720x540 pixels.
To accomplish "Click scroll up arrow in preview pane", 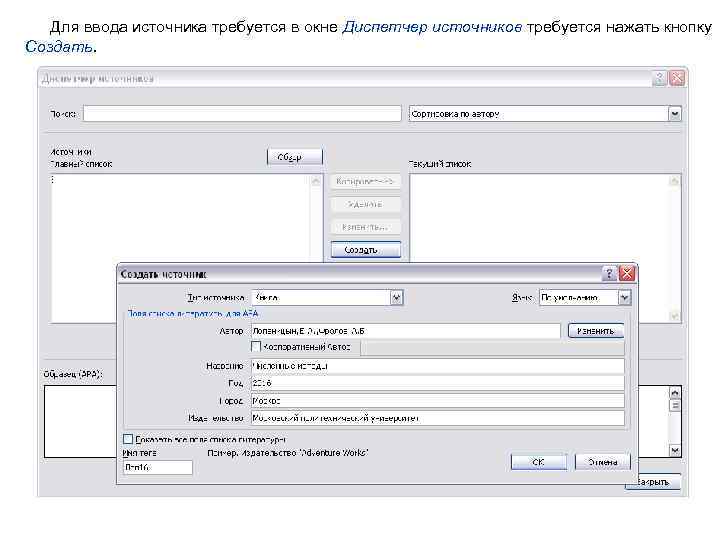I will pos(674,393).
